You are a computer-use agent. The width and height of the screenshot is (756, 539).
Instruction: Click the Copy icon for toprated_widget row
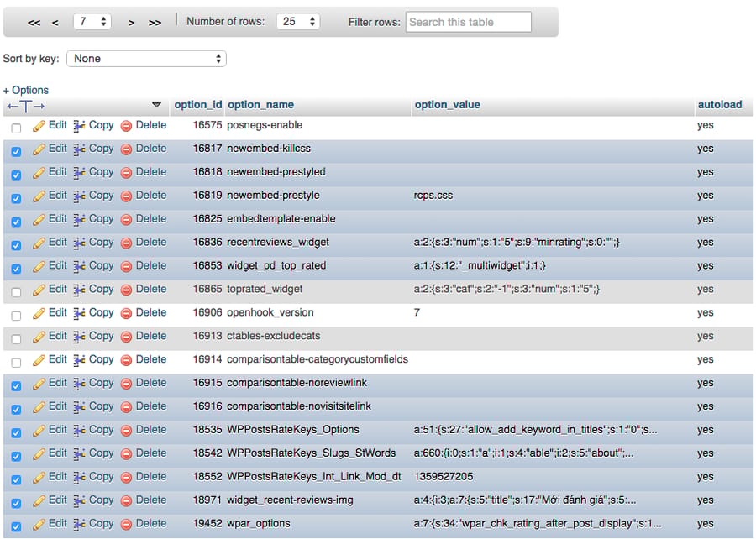80,290
